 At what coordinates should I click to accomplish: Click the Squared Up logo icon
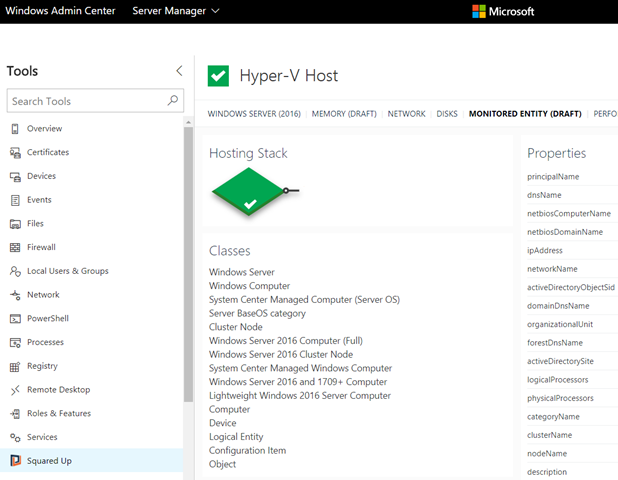tap(15, 460)
